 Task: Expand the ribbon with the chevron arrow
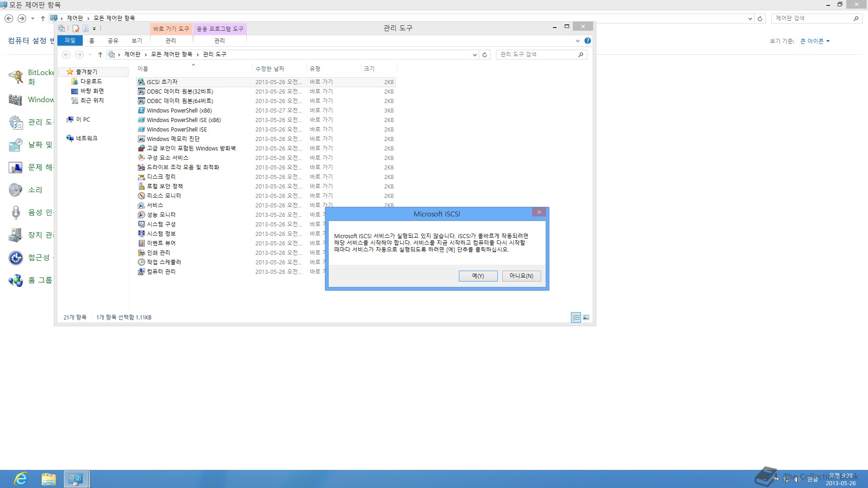coord(577,41)
